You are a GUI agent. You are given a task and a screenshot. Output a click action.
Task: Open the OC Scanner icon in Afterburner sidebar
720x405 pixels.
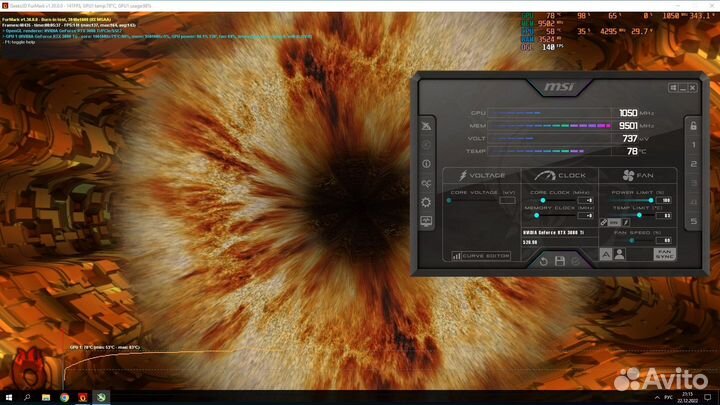click(x=426, y=183)
